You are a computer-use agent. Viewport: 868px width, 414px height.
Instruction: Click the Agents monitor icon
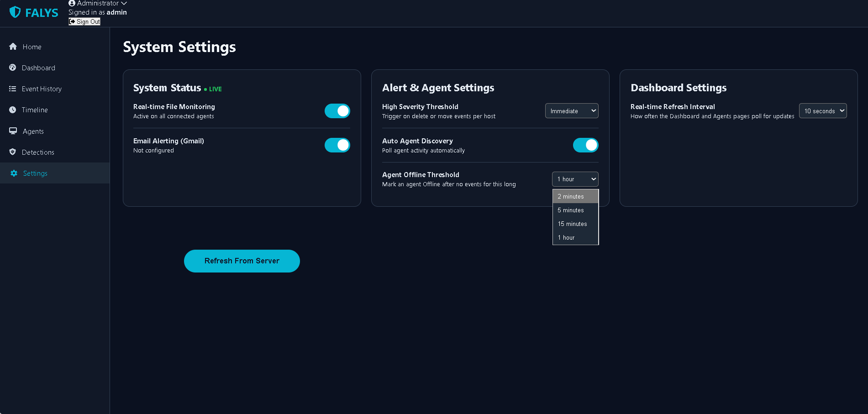[x=13, y=131]
